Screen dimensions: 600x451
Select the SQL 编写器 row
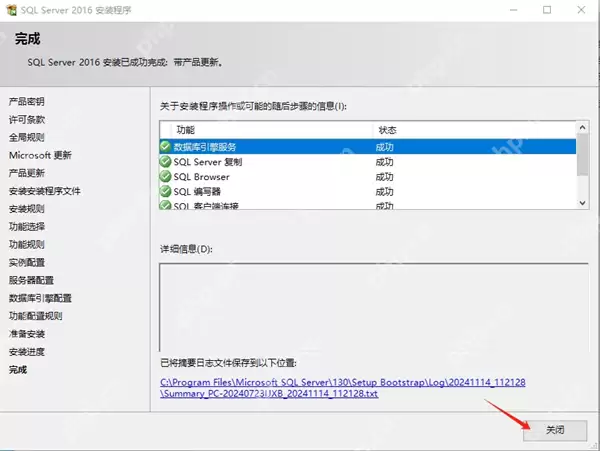tap(367, 192)
